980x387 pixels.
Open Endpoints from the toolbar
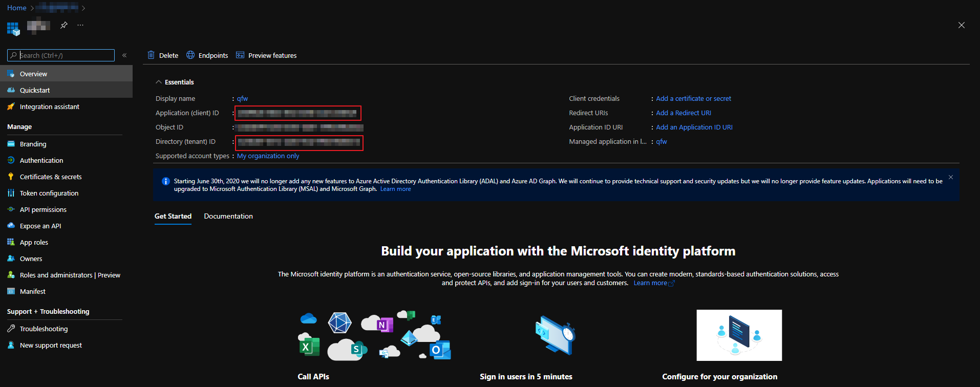click(207, 55)
